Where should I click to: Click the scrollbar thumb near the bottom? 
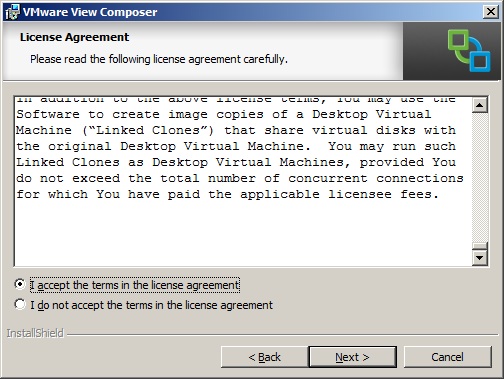[x=480, y=246]
